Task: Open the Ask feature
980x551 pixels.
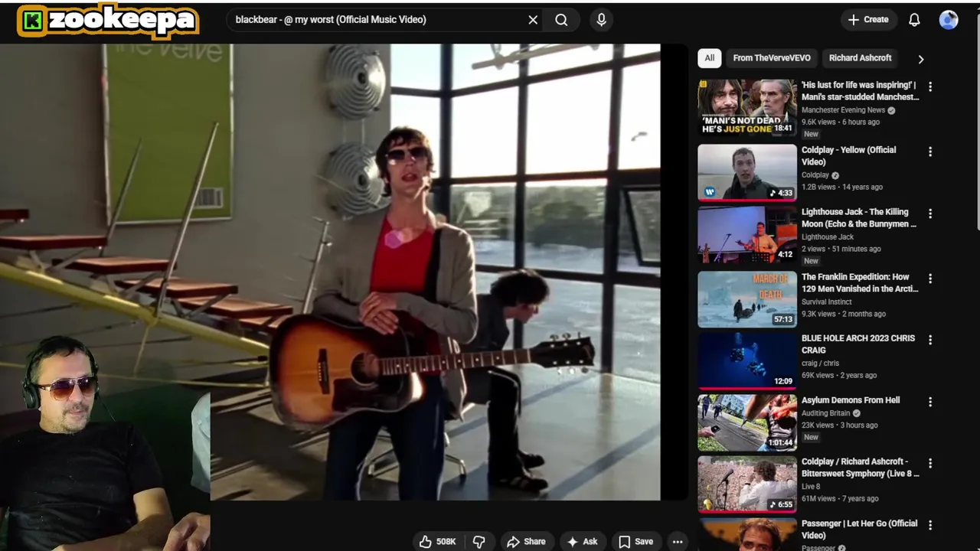Action: click(x=582, y=542)
